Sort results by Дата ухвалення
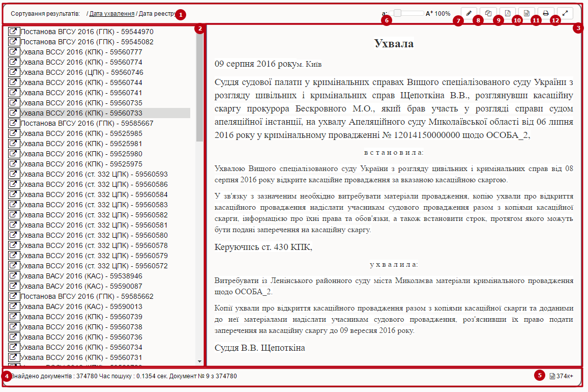The image size is (588, 392). pos(112,14)
